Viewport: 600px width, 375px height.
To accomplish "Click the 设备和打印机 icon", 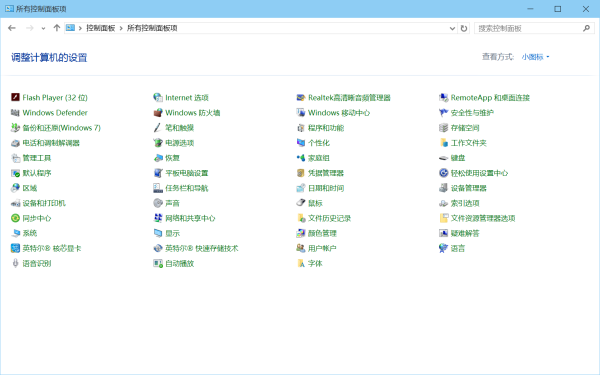I will pyautogui.click(x=15, y=203).
